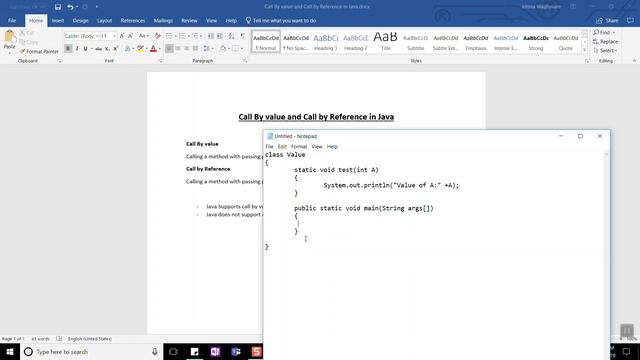Apply the Heading 1 style
The image size is (640, 360).
(326, 42)
